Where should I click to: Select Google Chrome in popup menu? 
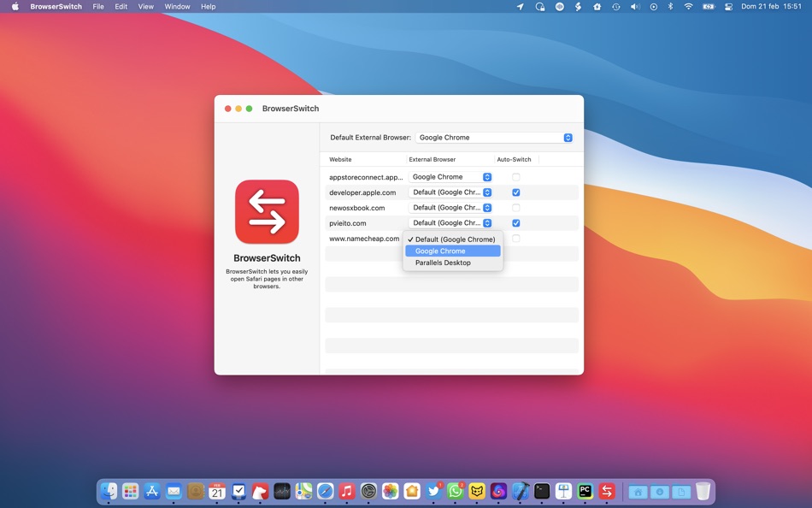[x=453, y=251]
